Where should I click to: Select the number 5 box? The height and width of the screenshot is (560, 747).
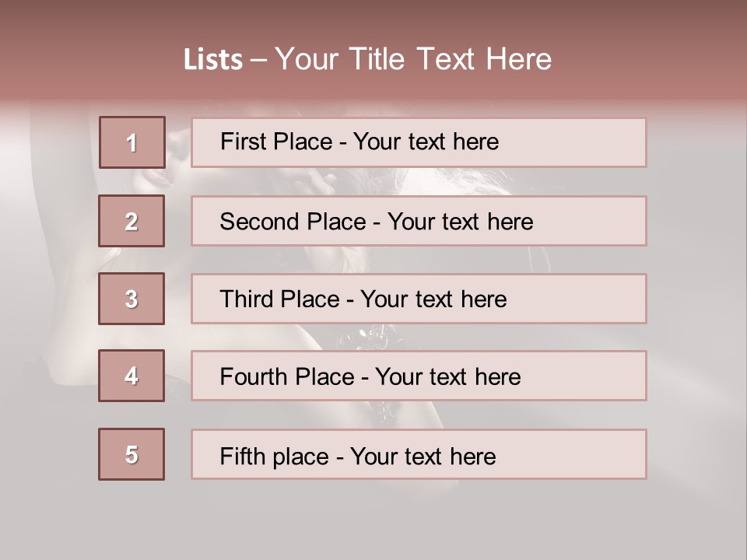pos(132,454)
